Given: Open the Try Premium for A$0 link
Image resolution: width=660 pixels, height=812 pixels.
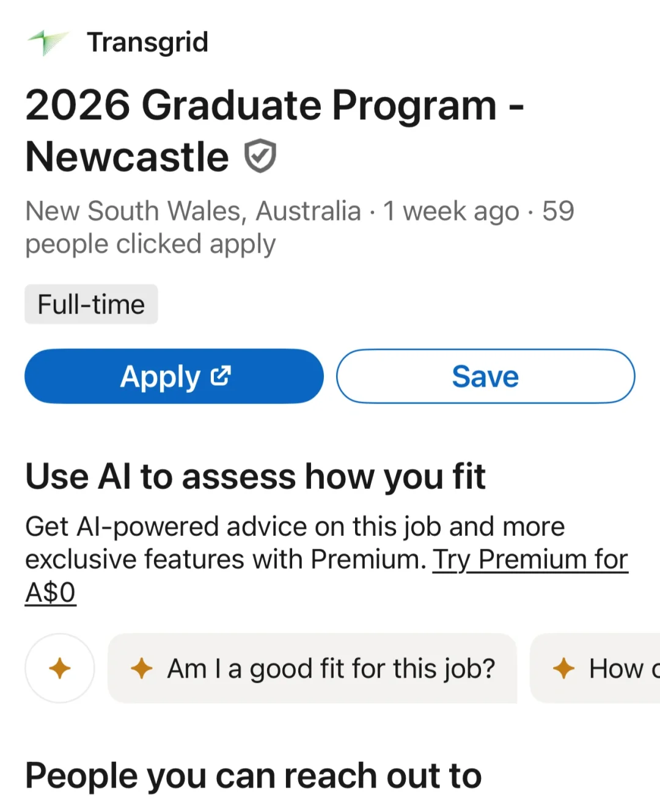Looking at the screenshot, I should [530, 560].
